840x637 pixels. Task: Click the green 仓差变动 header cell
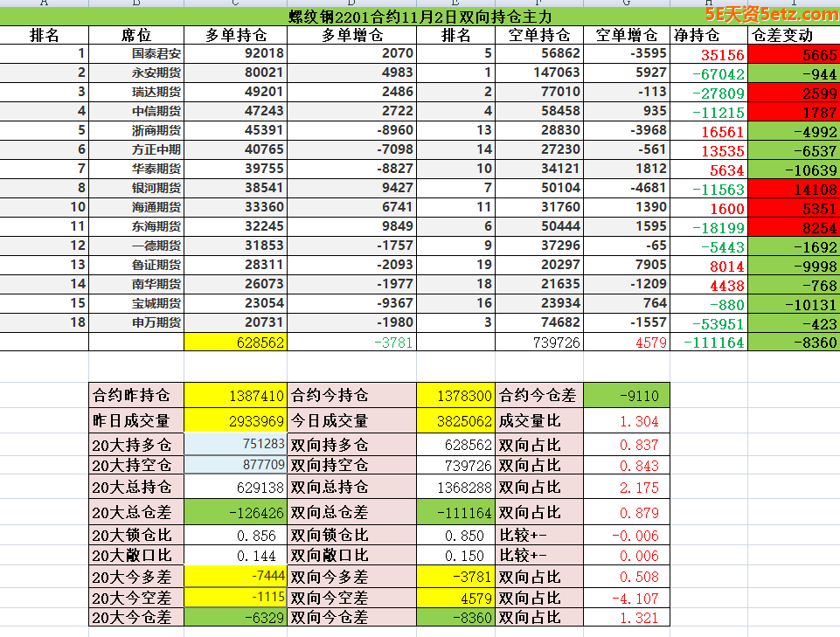[x=794, y=36]
